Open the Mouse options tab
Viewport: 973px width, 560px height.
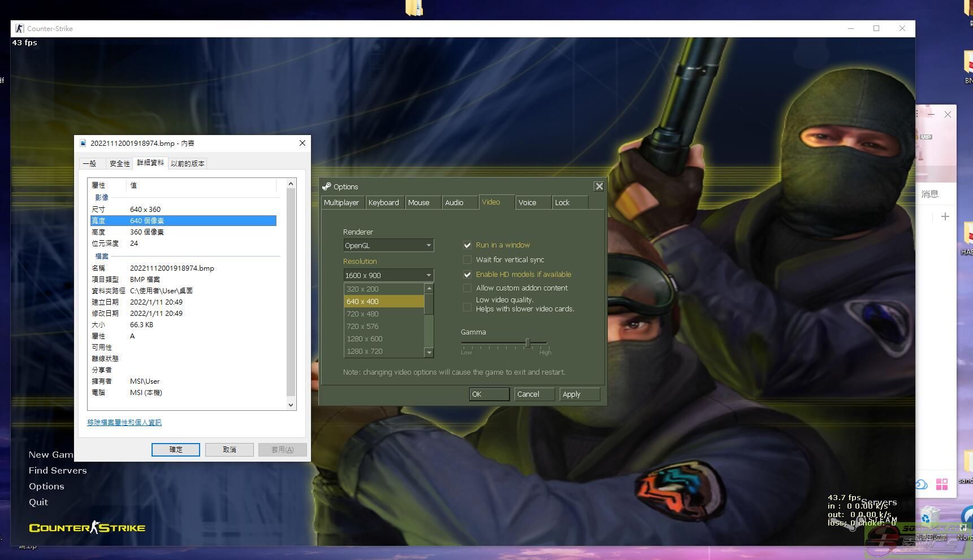[x=423, y=202]
